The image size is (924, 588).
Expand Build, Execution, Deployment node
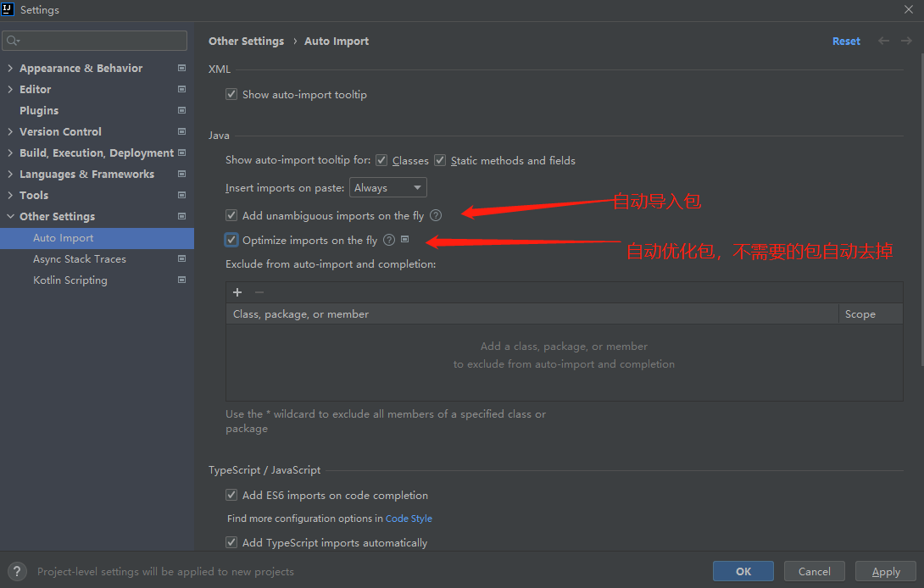[10, 153]
